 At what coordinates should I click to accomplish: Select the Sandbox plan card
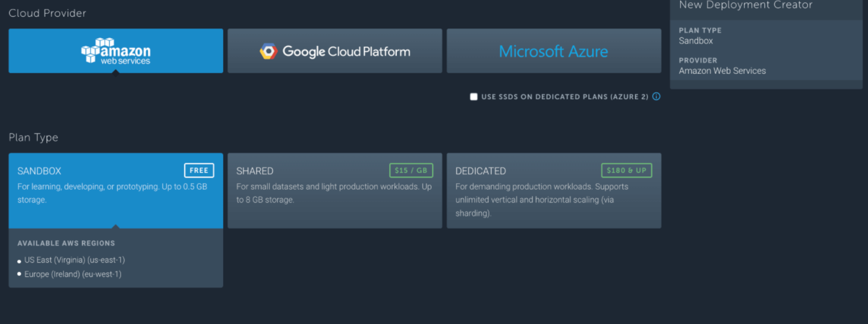tap(115, 191)
